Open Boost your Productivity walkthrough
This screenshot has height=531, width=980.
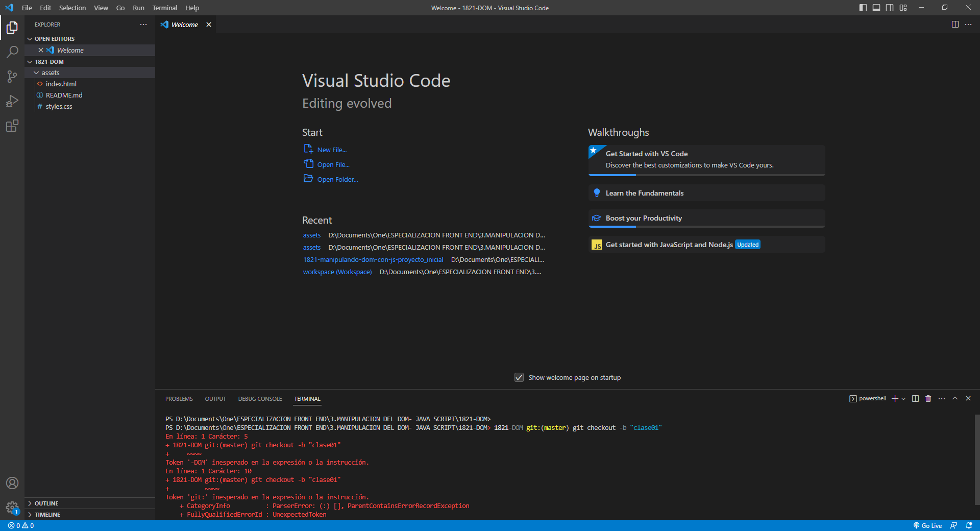click(706, 218)
